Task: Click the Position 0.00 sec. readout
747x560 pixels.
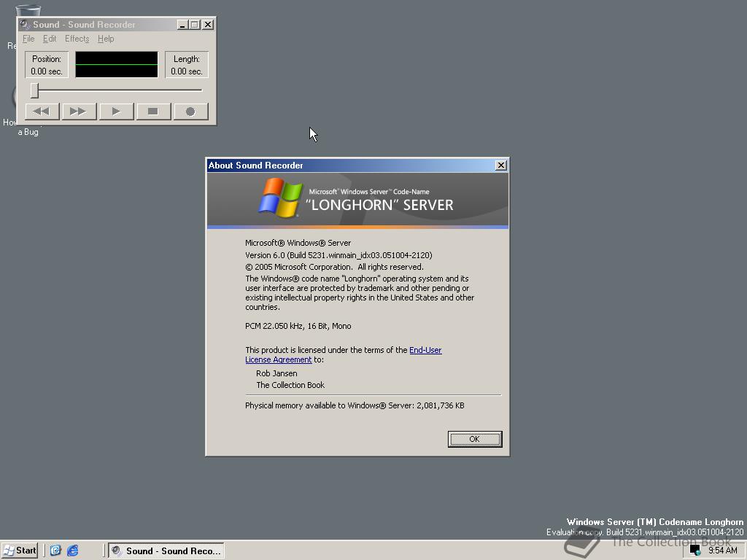Action: (47, 65)
